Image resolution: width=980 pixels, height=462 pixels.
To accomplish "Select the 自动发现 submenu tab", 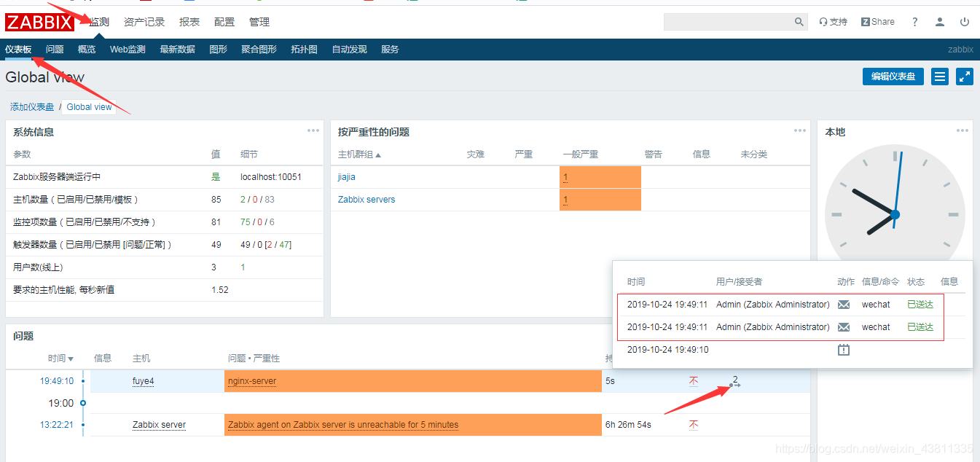I will [x=350, y=50].
